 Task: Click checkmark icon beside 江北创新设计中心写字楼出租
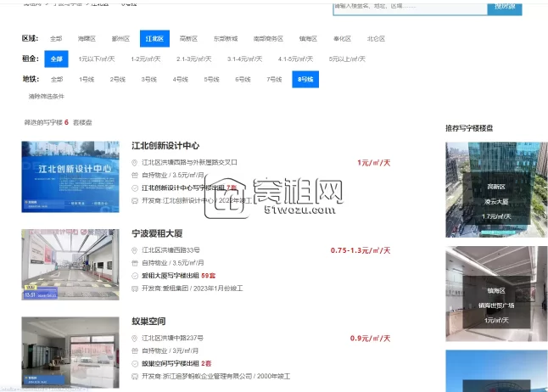tap(135, 188)
